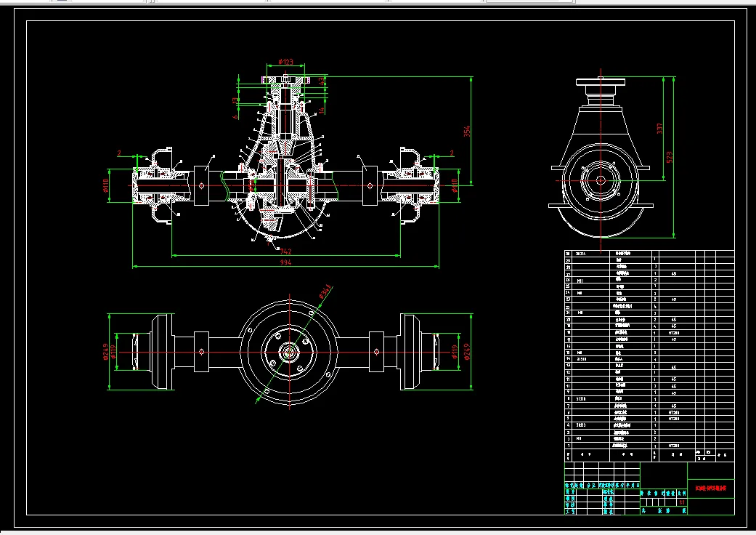Select the left φ119 dimension text
This screenshot has height=535, width=756.
[x=113, y=352]
